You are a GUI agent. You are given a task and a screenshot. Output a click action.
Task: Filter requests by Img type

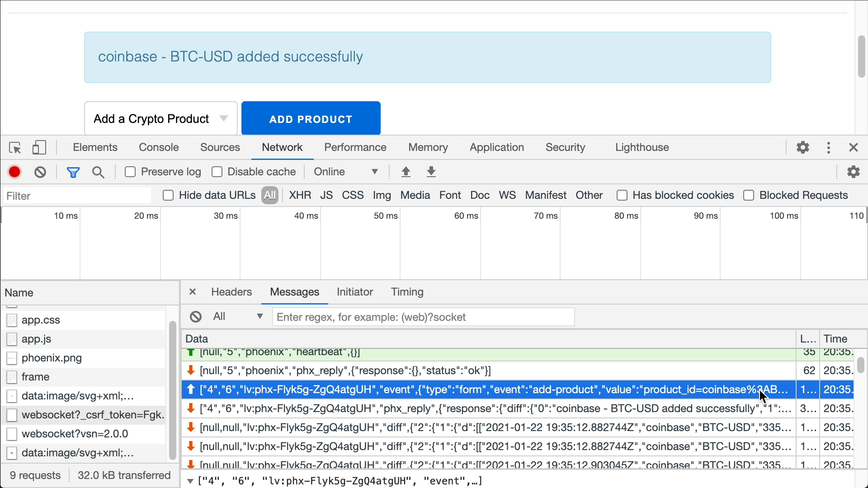[382, 195]
